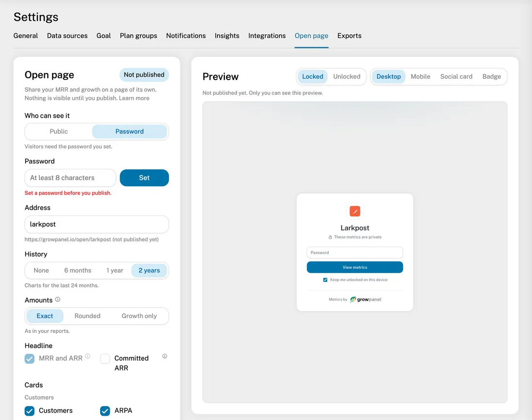The image size is (532, 420).
Task: Open the Insights tab
Action: 227,35
